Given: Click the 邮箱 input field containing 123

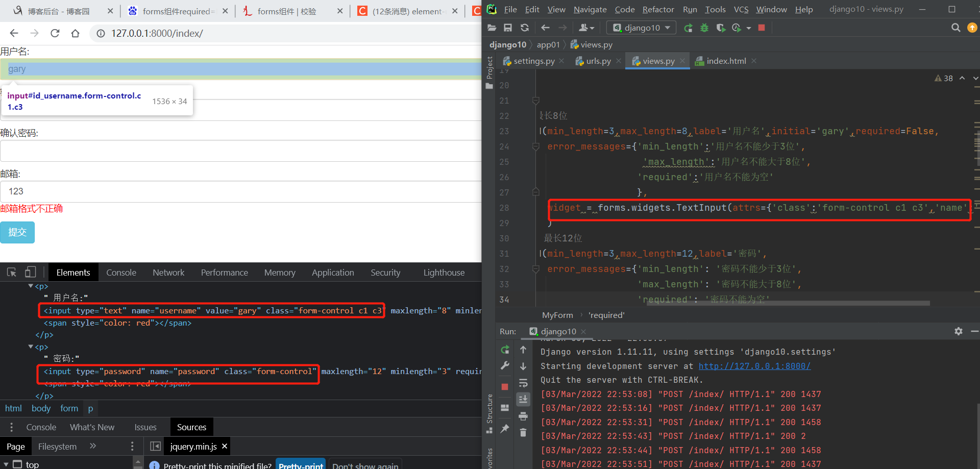Looking at the screenshot, I should 240,191.
